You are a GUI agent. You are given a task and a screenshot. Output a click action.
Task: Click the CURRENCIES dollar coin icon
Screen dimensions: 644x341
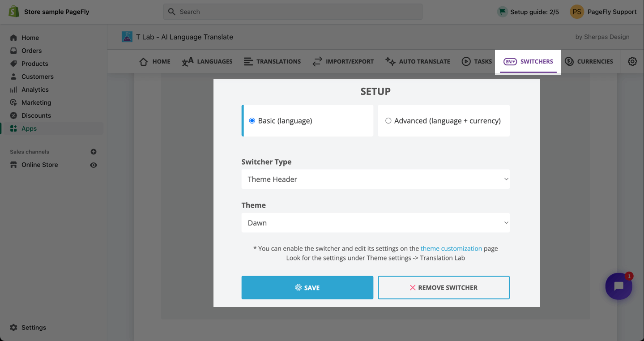pos(569,61)
